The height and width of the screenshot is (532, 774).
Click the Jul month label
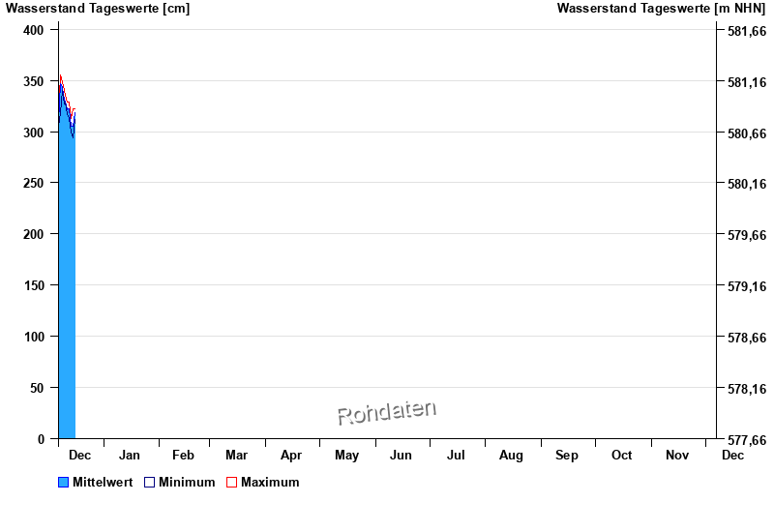coord(456,456)
